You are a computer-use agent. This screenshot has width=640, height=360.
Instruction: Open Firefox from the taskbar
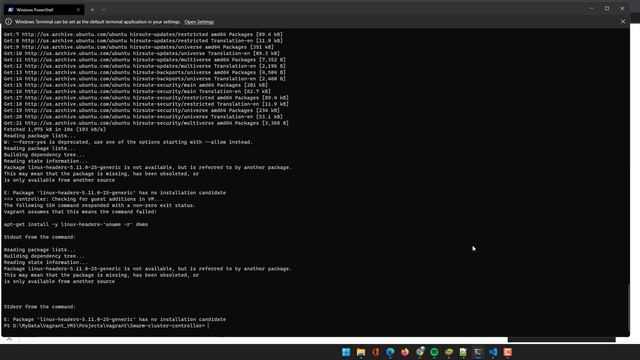(x=405, y=352)
